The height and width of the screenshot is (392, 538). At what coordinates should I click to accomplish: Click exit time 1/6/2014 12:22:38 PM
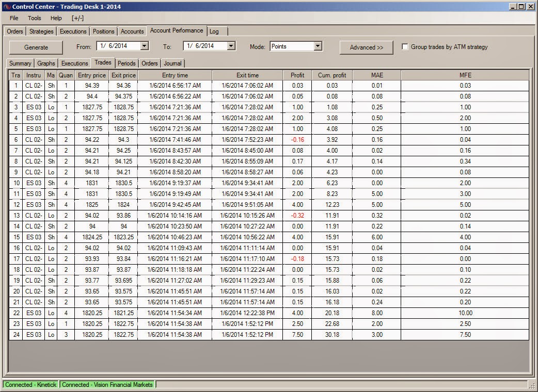[247, 313]
